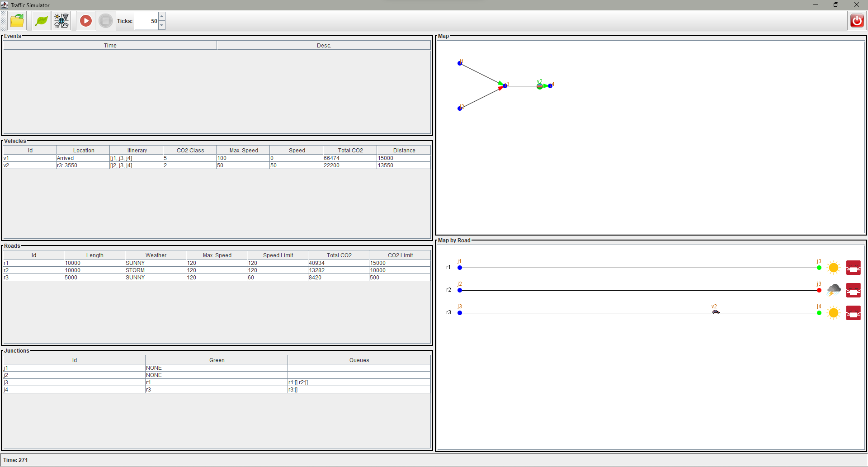868x467 pixels.
Task: Click the STORM weather cell for r2
Action: point(156,270)
